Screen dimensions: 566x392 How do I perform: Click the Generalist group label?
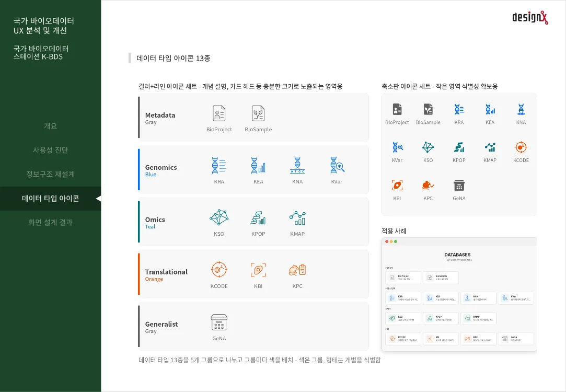[x=161, y=324]
